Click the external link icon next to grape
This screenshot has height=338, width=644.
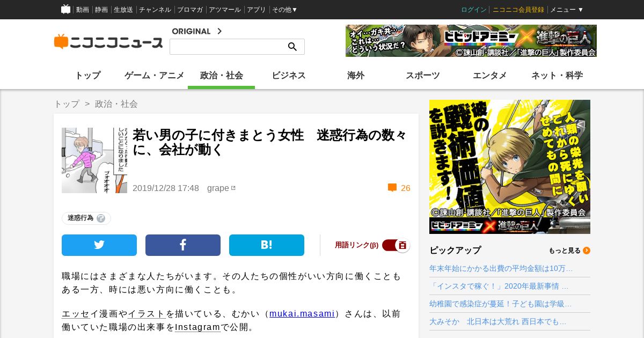pos(233,188)
